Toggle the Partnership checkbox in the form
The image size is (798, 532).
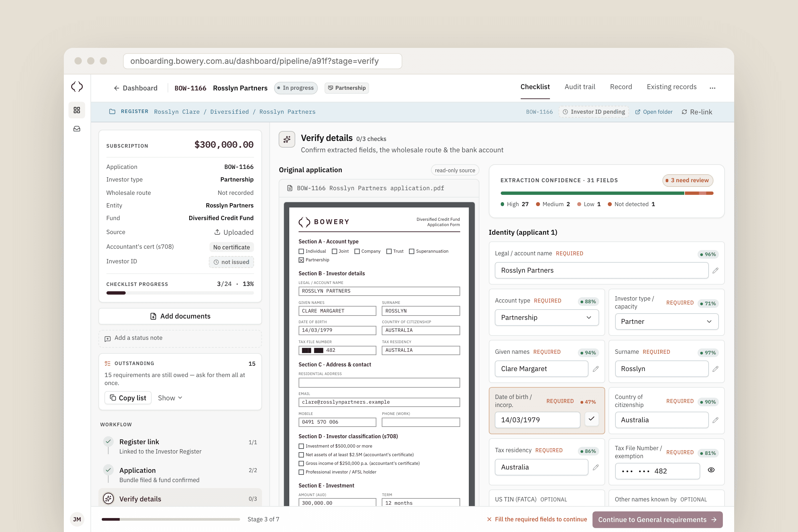(x=301, y=260)
